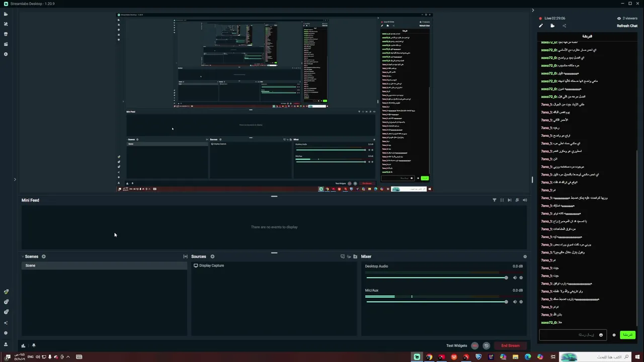Image resolution: width=644 pixels, height=362 pixels.
Task: Open the App Store sidebar icon
Action: [x=6, y=34]
